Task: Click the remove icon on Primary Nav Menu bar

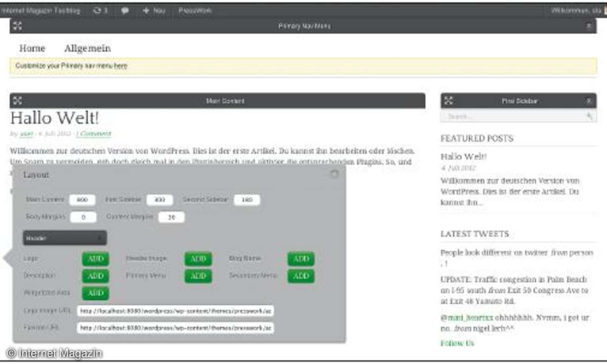Action: coord(589,26)
